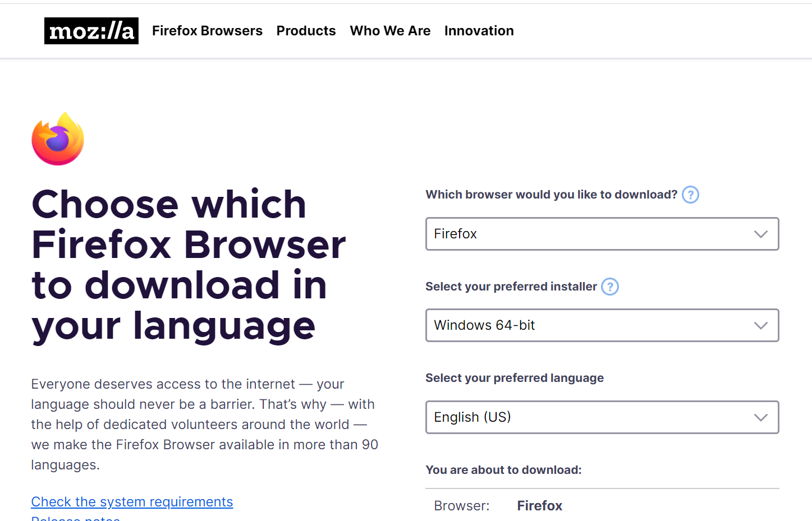Image resolution: width=812 pixels, height=521 pixels.
Task: Click the Firefox flame logo
Action: [58, 139]
